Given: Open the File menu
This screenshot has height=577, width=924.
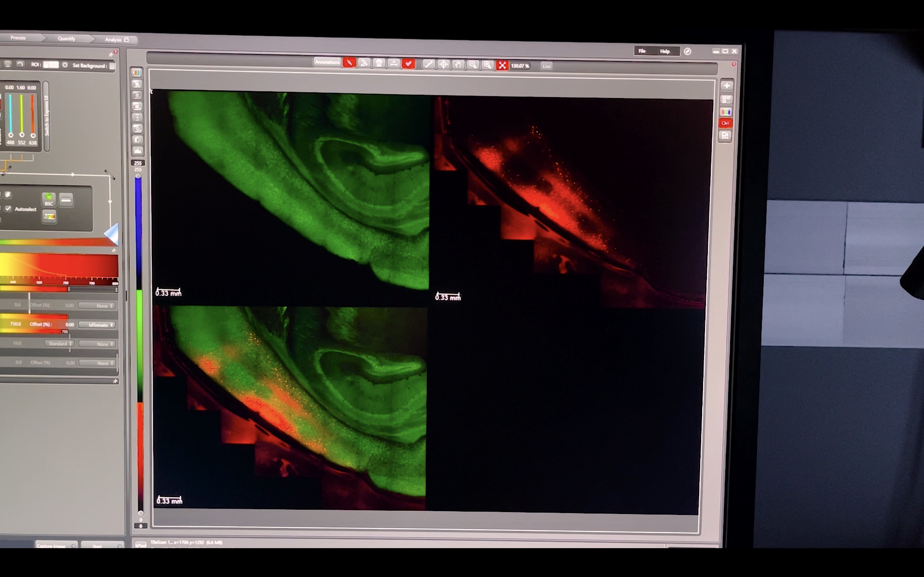Looking at the screenshot, I should (x=642, y=51).
